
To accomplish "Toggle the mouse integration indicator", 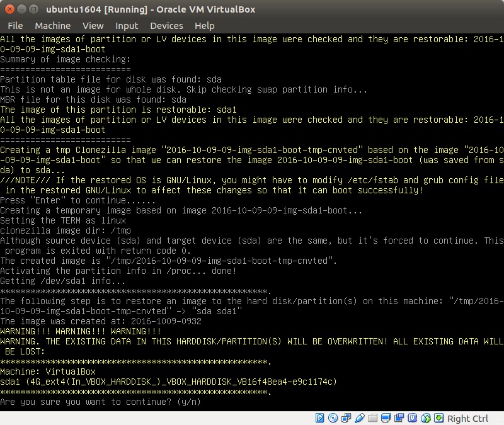I will pyautogui.click(x=426, y=418).
